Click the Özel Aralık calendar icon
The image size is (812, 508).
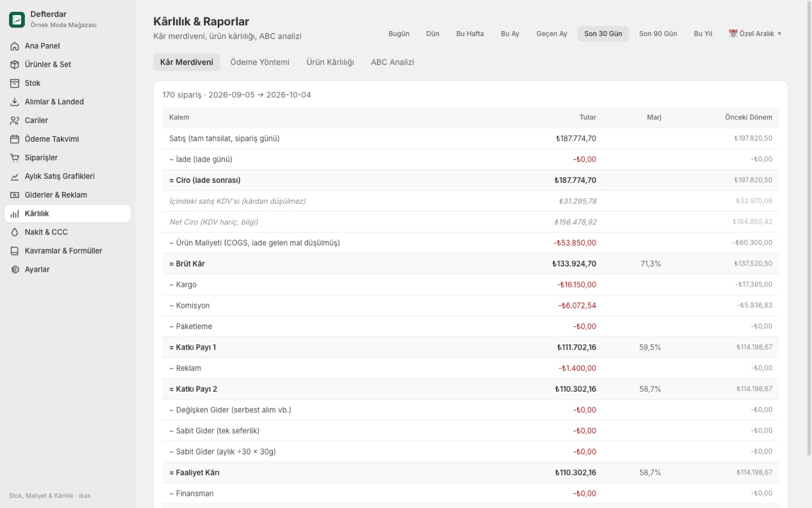733,34
